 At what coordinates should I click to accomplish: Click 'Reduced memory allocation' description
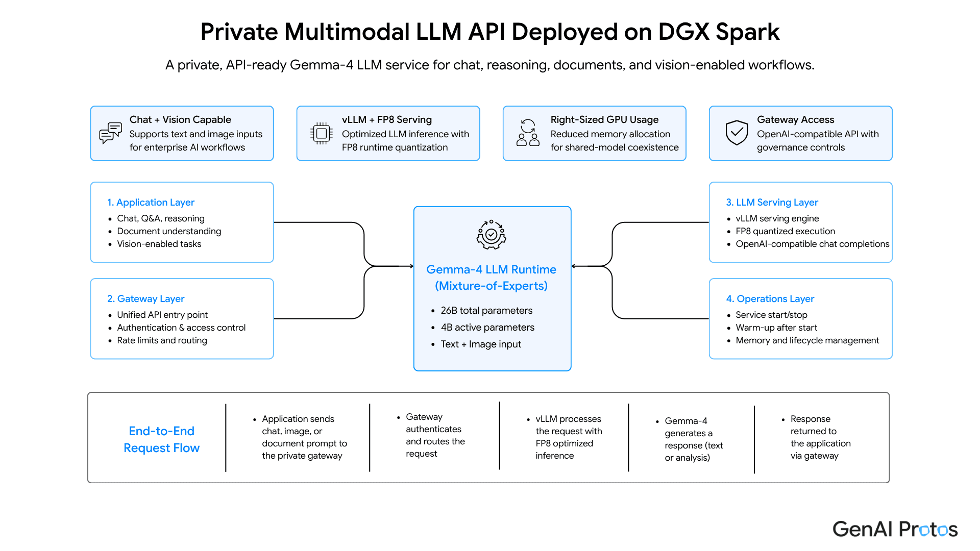(615, 140)
